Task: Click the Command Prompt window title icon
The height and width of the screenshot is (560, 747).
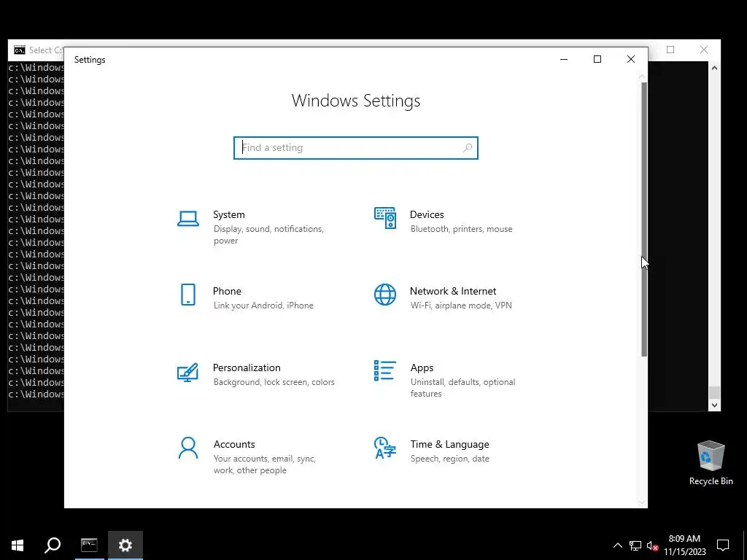Action: click(x=20, y=50)
